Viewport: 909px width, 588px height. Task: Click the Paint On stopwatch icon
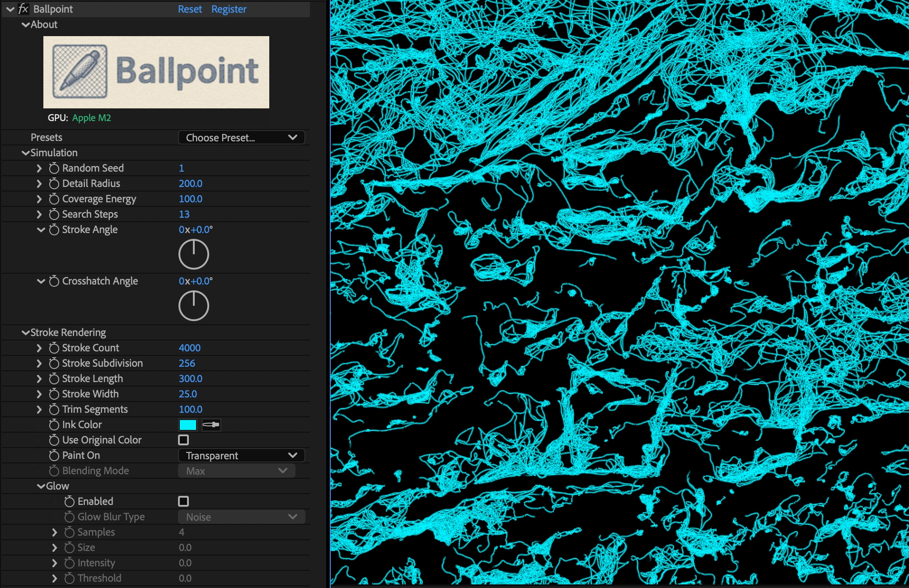click(x=54, y=456)
